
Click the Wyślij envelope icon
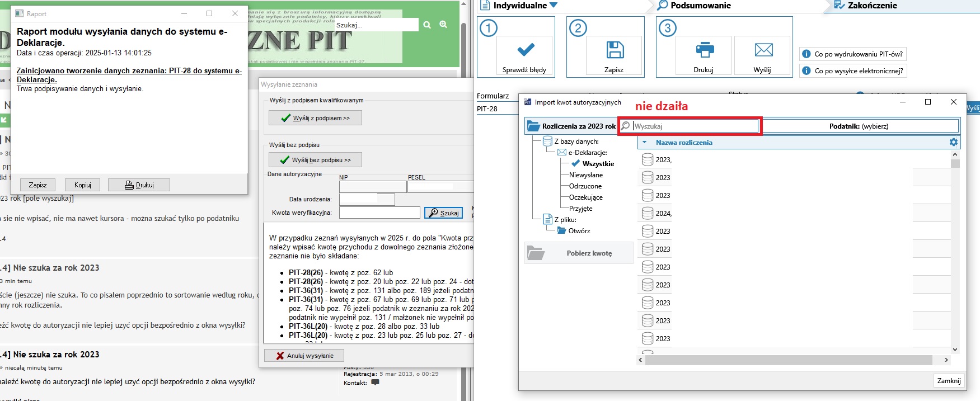[763, 50]
